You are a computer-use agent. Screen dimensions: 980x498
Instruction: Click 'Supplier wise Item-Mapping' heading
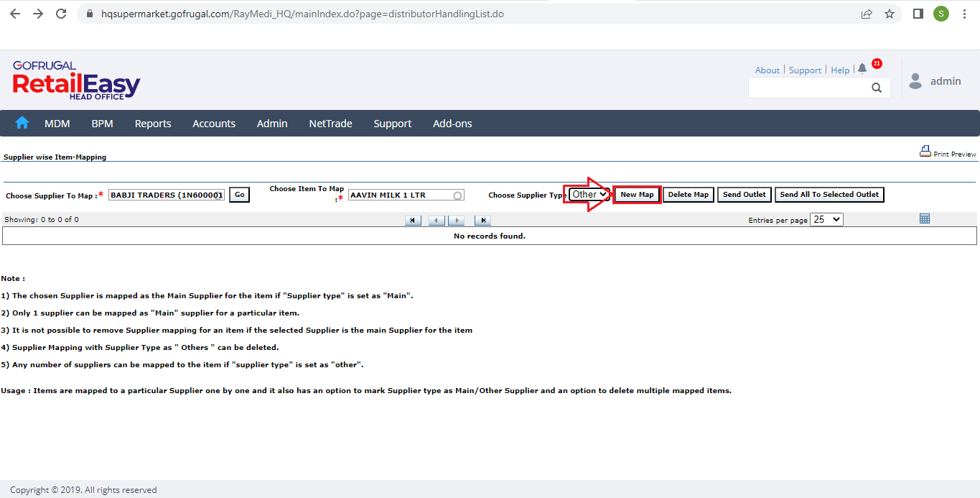tap(55, 157)
